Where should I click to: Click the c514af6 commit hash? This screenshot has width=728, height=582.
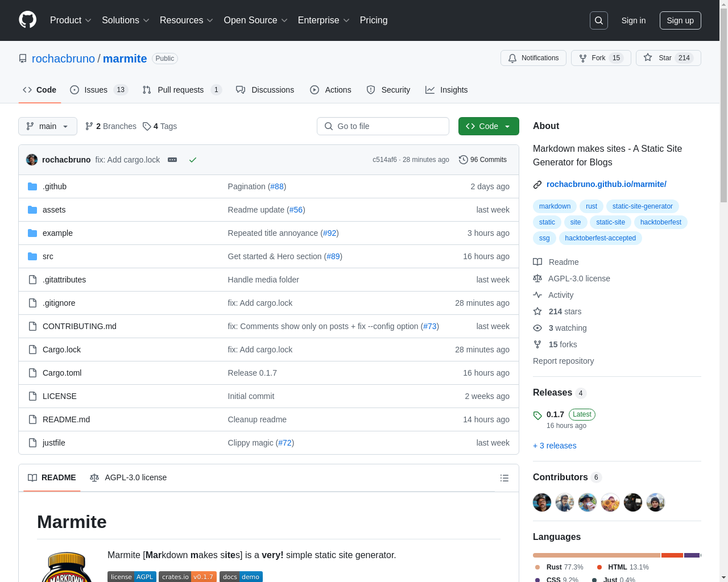tap(384, 160)
